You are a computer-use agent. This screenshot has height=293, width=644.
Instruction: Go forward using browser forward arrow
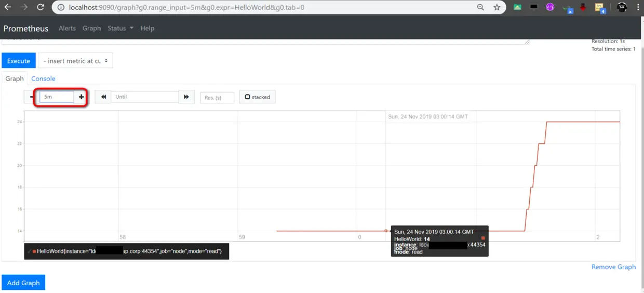click(24, 7)
